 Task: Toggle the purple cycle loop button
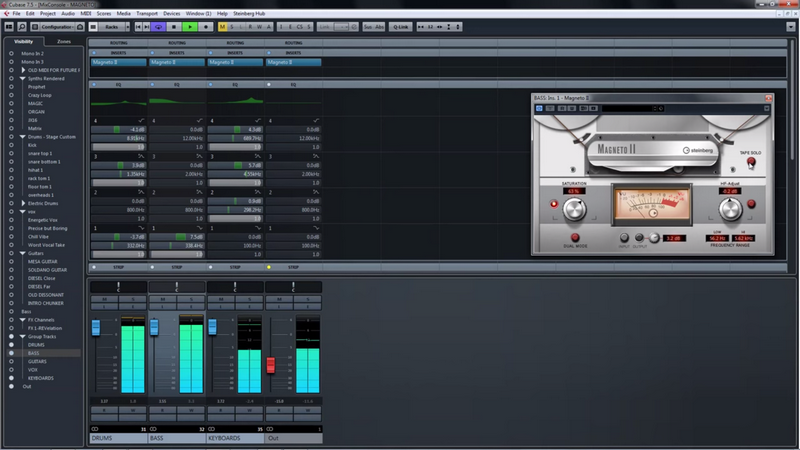coord(159,27)
